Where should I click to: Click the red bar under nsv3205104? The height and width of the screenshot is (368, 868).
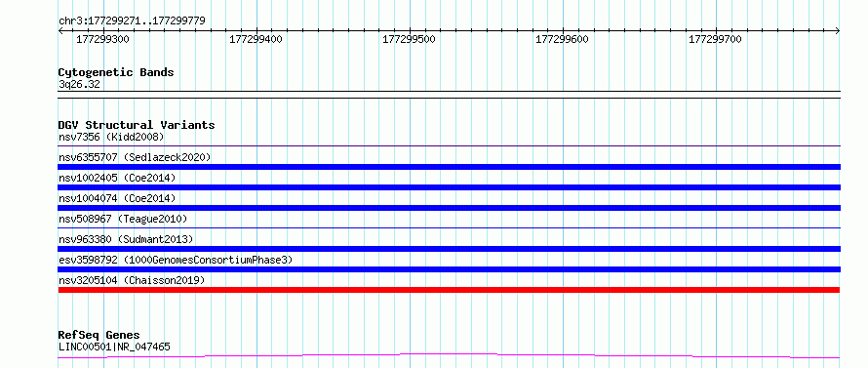[x=449, y=290]
